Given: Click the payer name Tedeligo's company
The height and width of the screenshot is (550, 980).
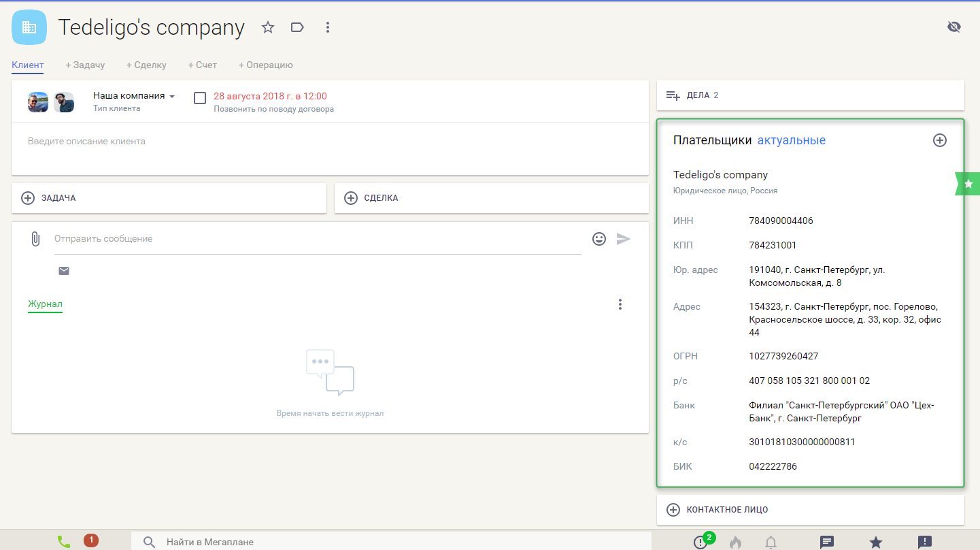Looking at the screenshot, I should [720, 175].
